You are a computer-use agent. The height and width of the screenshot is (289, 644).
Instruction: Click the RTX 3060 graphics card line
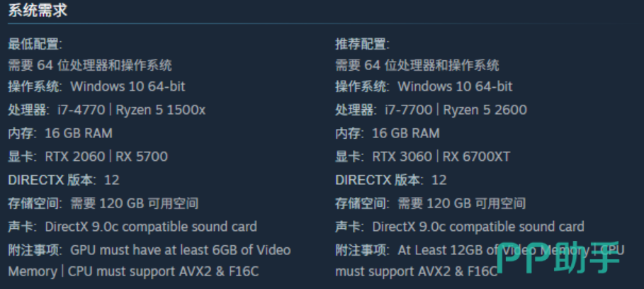(x=422, y=157)
